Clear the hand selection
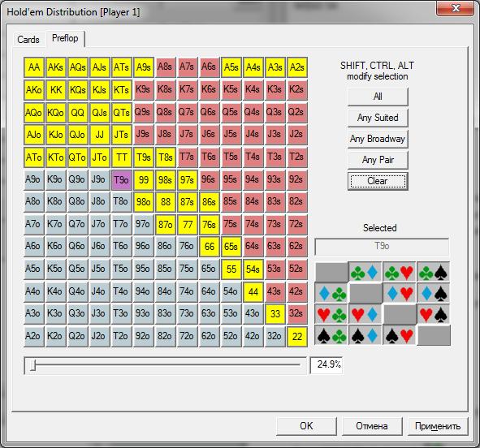480x448 pixels. click(378, 181)
